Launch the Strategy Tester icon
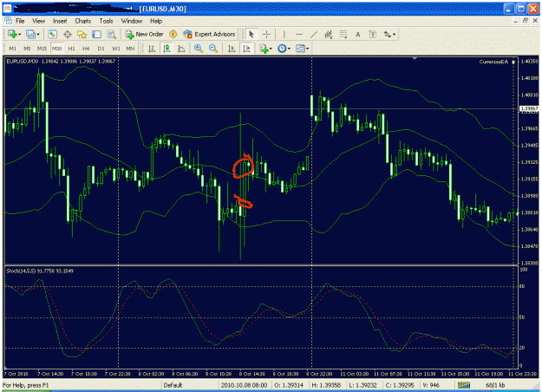The height and width of the screenshot is (392, 542). (x=111, y=34)
